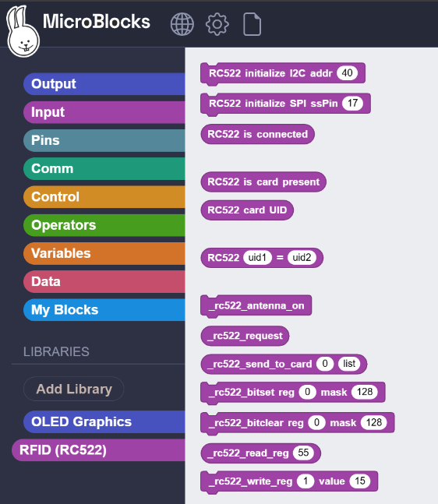Select the RC522 card UID block
The image size is (438, 504).
(247, 210)
